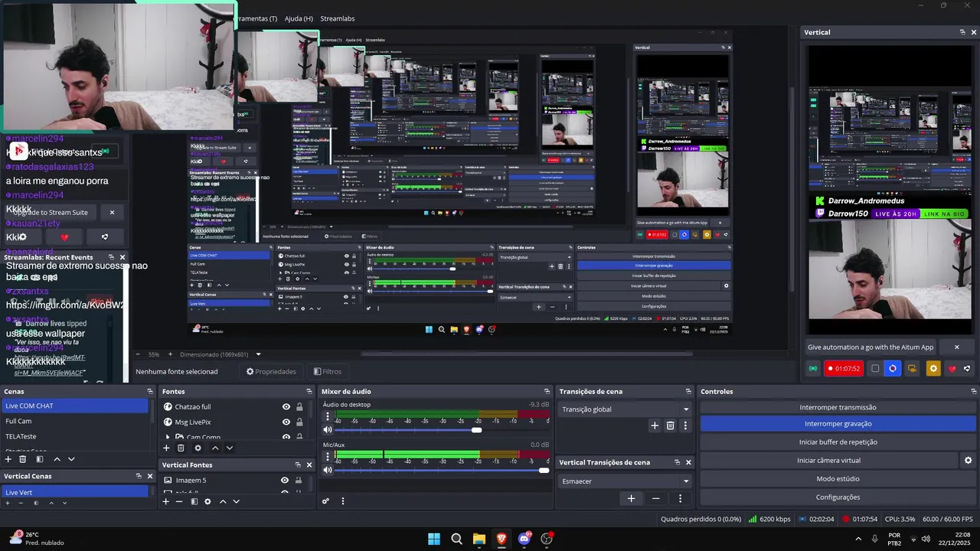Select Live Vert in Vertical Cenas
The image size is (980, 551).
[x=75, y=492]
